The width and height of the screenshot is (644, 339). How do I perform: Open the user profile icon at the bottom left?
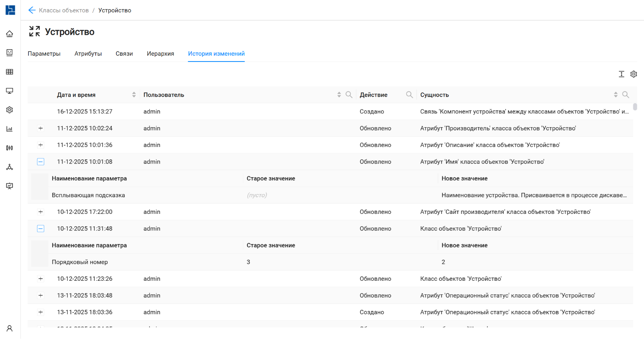(9, 329)
